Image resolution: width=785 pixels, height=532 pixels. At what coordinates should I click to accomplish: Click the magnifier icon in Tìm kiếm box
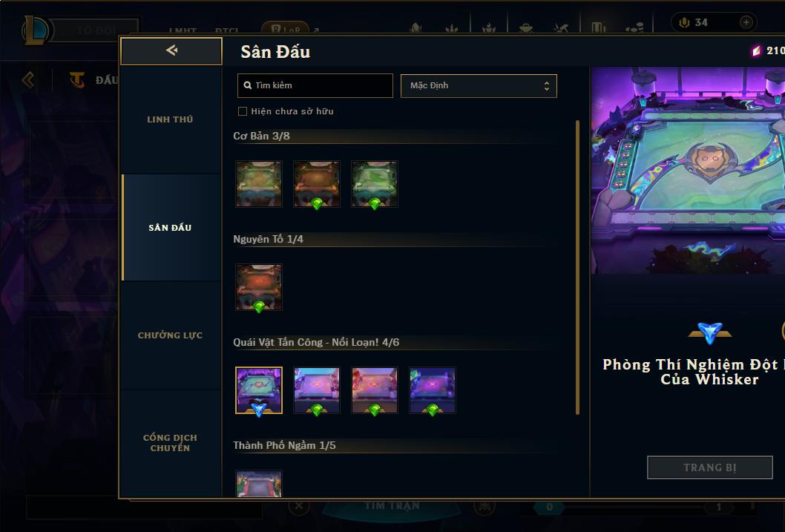[247, 85]
